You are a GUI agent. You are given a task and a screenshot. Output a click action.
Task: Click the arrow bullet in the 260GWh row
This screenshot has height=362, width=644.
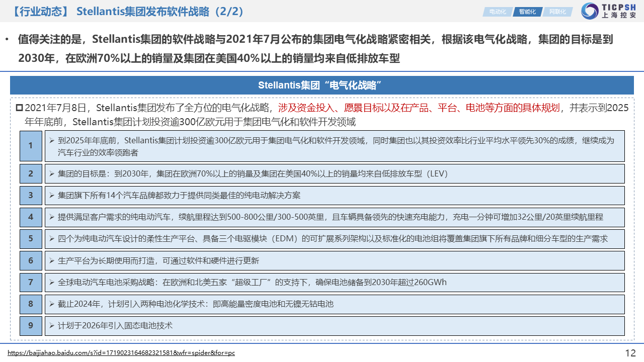tap(51, 283)
